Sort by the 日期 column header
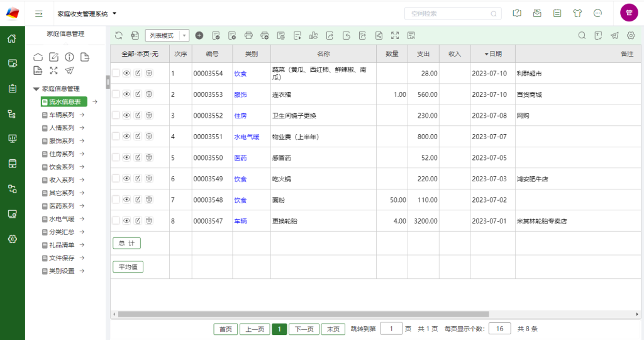The width and height of the screenshot is (644, 340). click(x=493, y=54)
